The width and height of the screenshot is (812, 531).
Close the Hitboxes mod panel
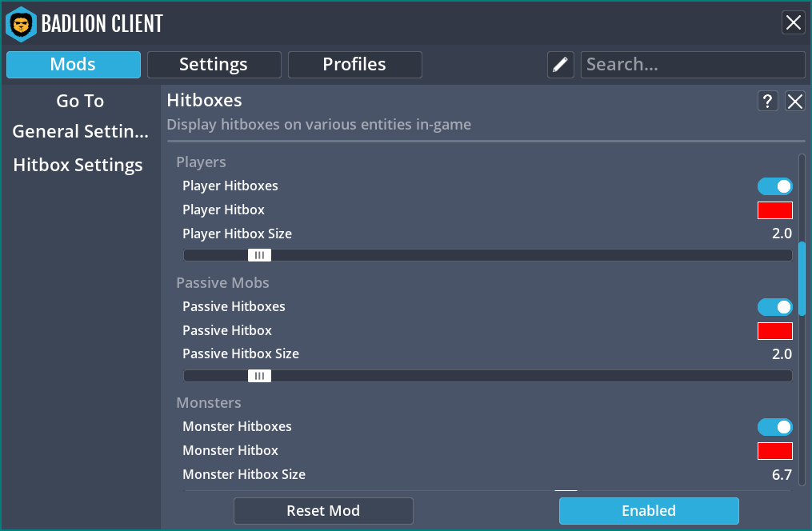pos(795,101)
